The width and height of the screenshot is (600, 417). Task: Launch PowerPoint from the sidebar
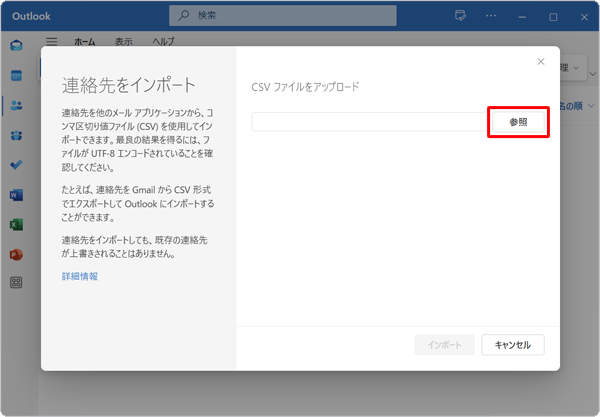point(16,254)
